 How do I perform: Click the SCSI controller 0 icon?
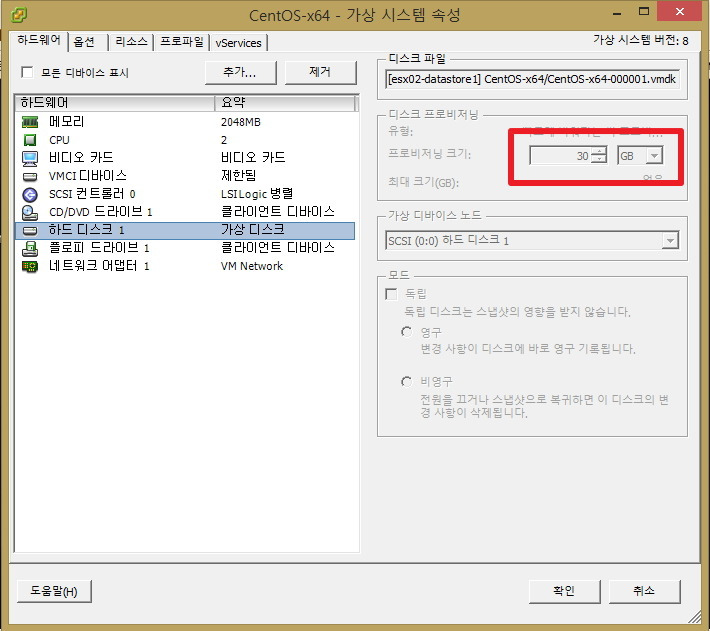pos(30,195)
